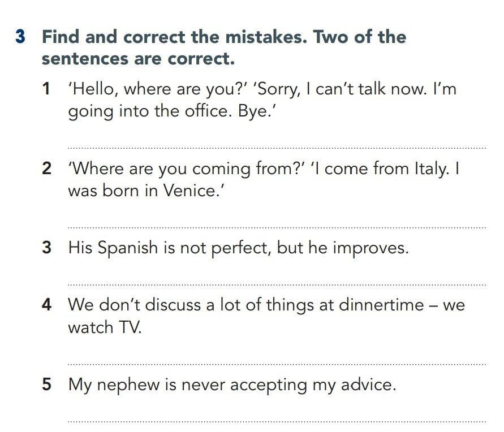
Task: Click 'coming' in sentence 2
Action: (x=221, y=169)
